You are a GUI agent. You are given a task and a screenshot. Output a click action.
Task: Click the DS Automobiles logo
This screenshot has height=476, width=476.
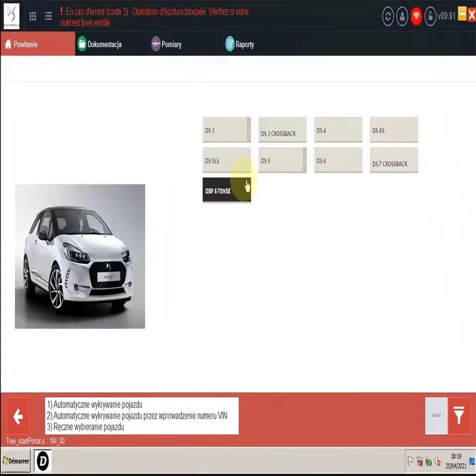coord(10,16)
